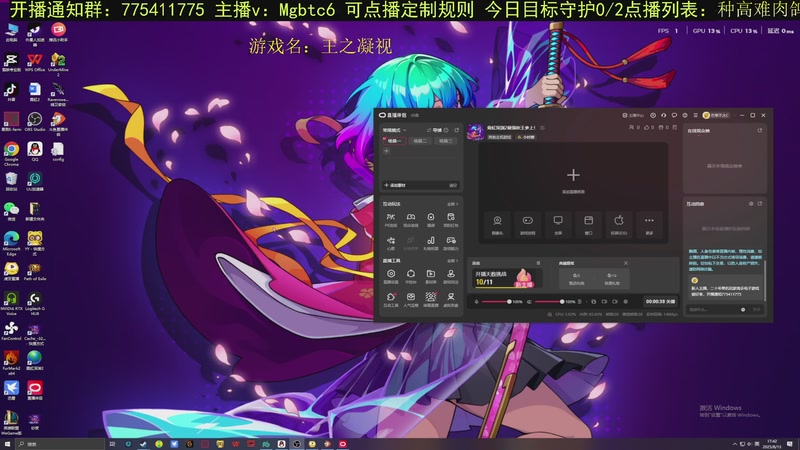
Task: Edit the stream title with the pencil icon
Action: pos(542,128)
